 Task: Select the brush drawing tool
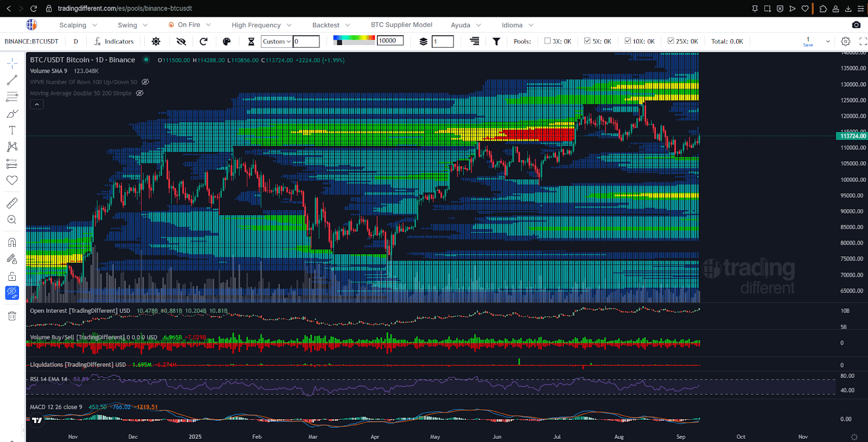(12, 114)
